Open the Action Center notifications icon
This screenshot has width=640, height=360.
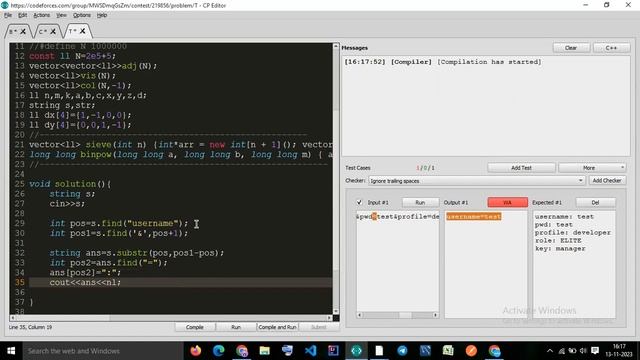pyautogui.click(x=595, y=351)
